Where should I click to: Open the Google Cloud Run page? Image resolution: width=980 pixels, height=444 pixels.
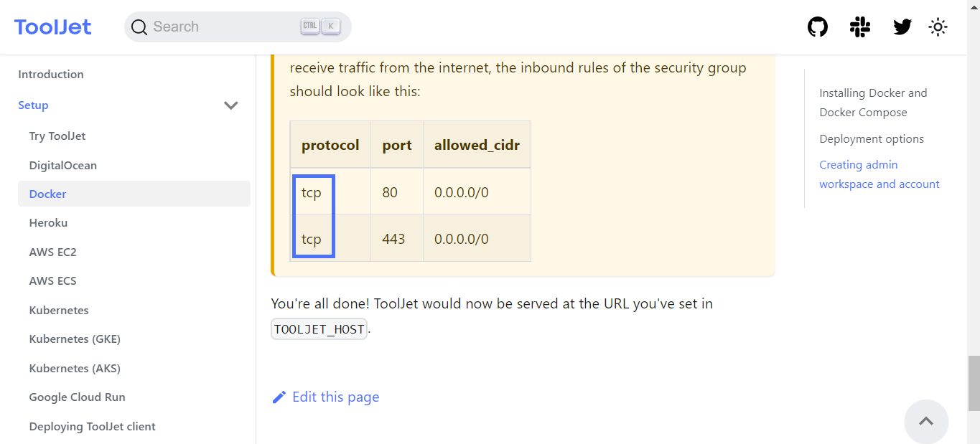77,397
